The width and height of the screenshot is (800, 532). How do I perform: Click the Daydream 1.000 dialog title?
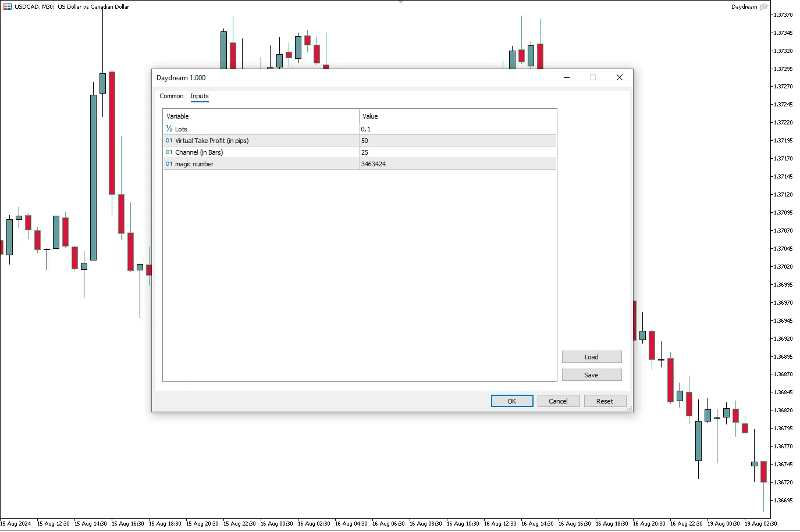pos(181,78)
